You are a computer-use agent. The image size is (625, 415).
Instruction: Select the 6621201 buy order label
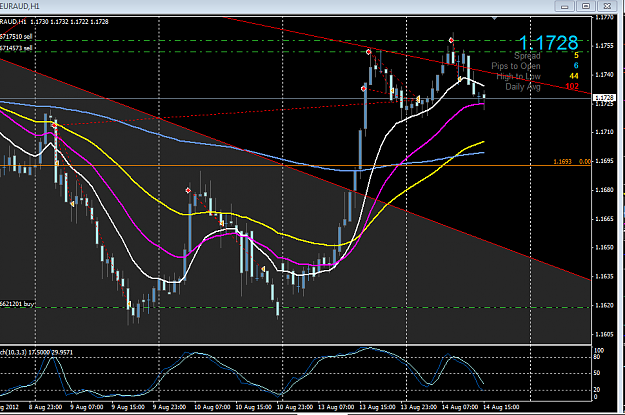17,304
